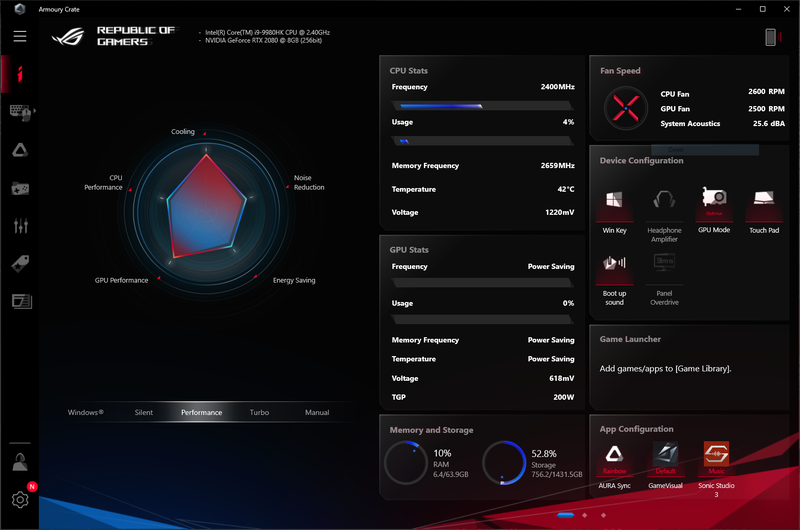Open the hamburger menu

(x=20, y=36)
